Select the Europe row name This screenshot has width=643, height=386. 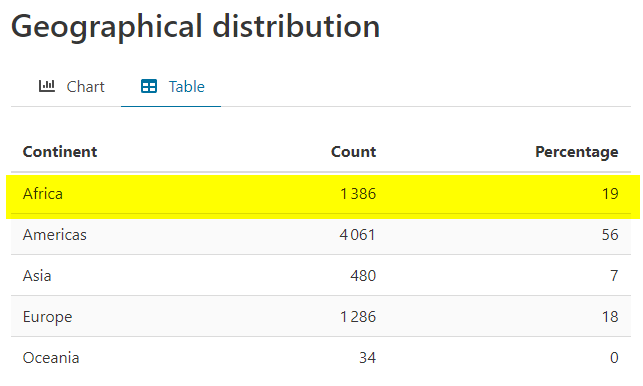(48, 317)
